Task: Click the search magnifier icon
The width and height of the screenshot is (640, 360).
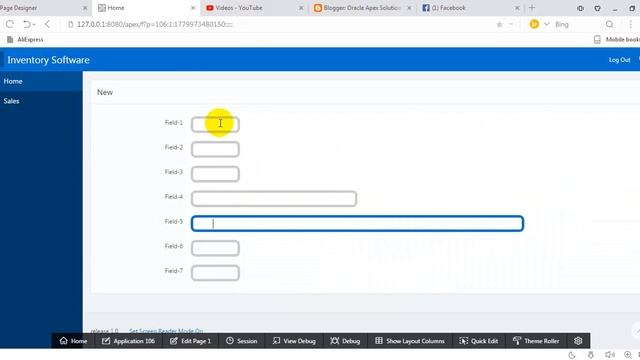Action: 609,24
